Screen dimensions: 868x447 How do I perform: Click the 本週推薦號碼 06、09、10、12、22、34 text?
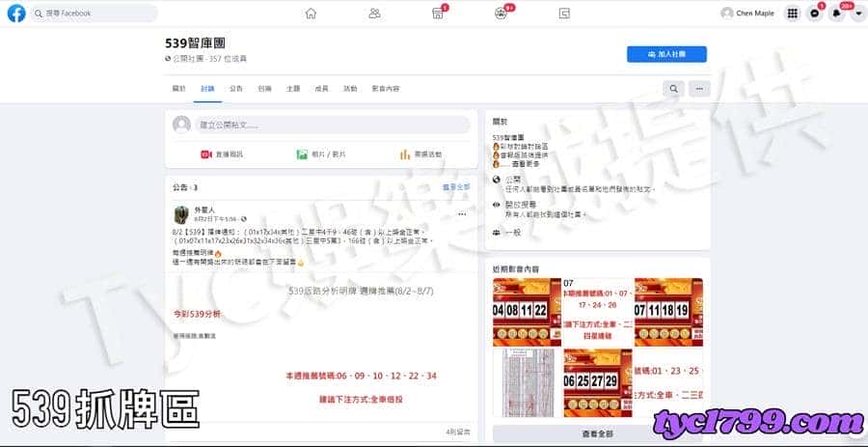pyautogui.click(x=361, y=377)
